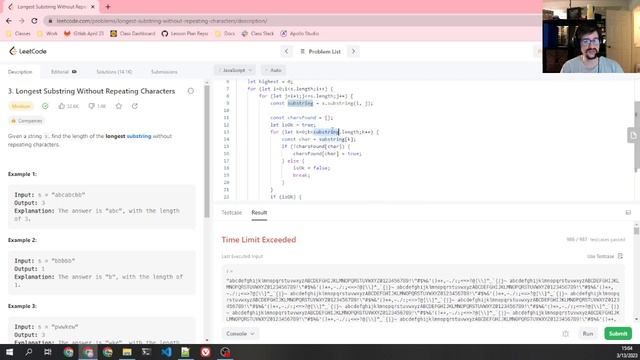Open the Lesson Plan Repo bookmark
The image size is (640, 360).
(x=185, y=33)
